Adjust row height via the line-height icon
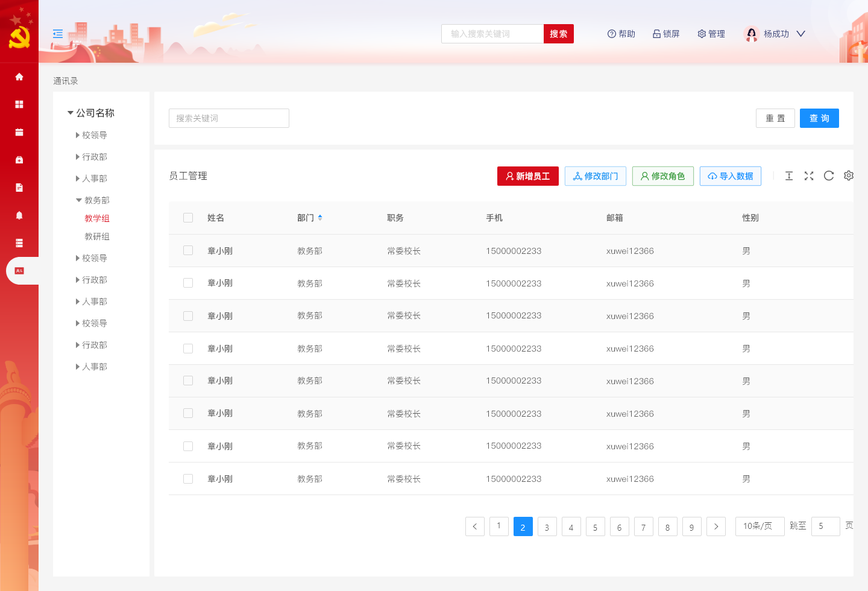868x591 pixels. tap(789, 175)
